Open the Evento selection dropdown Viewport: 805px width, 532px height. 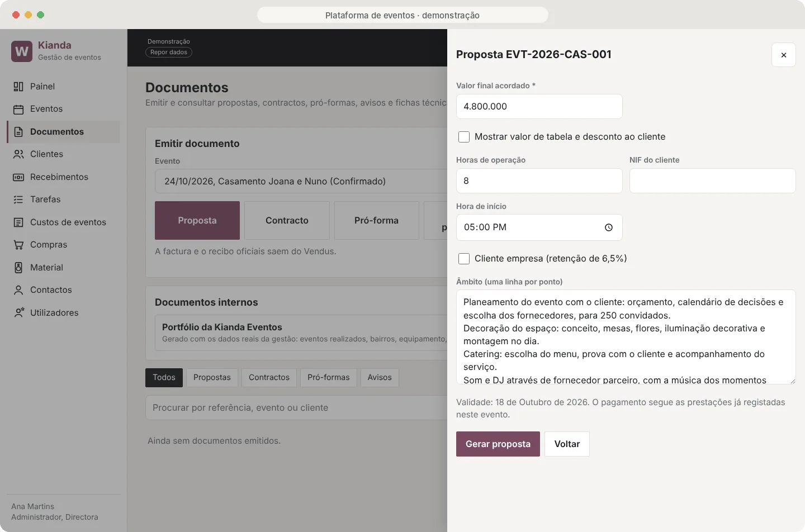[x=301, y=182]
